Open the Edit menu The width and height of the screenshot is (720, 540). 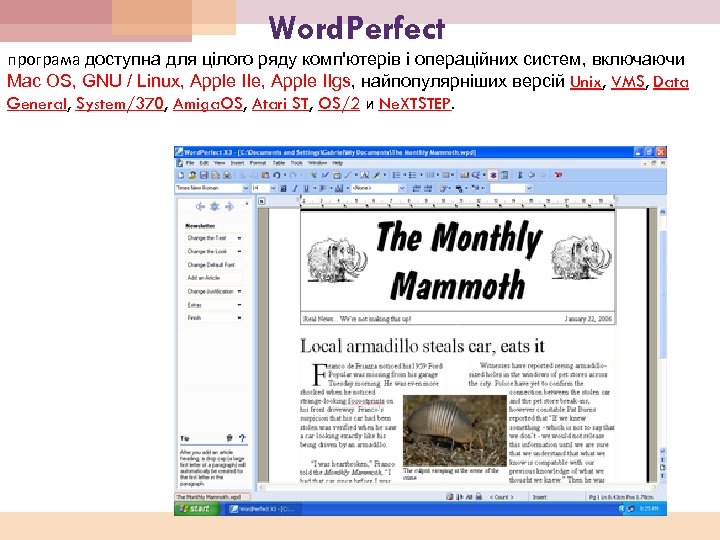(204, 163)
